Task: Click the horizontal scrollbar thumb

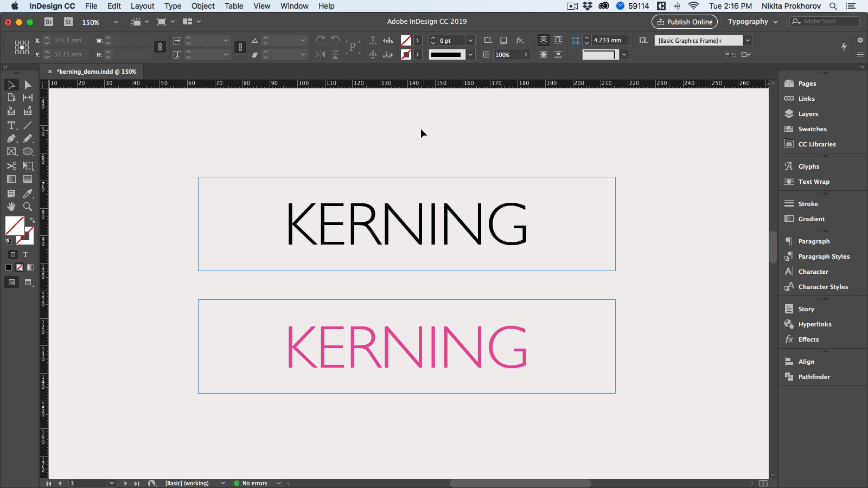Action: click(520, 483)
